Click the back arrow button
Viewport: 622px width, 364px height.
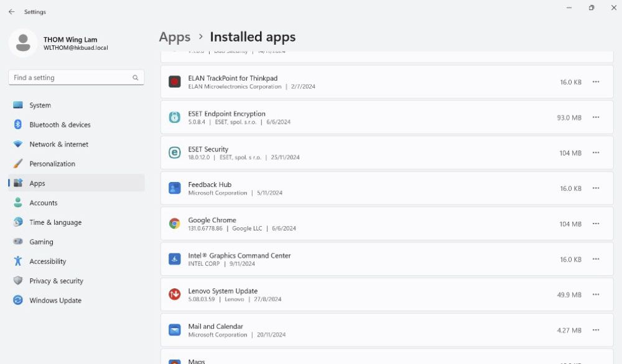coord(11,12)
